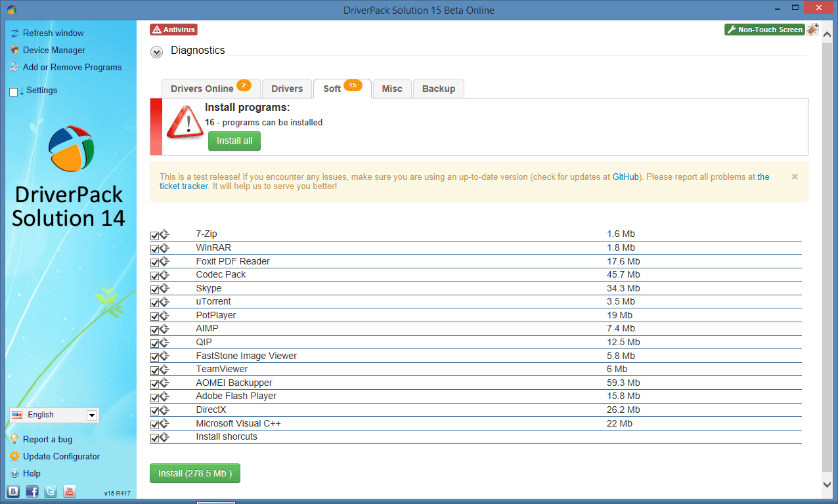
Task: Switch to the Drivers Online tab
Action: 211,89
